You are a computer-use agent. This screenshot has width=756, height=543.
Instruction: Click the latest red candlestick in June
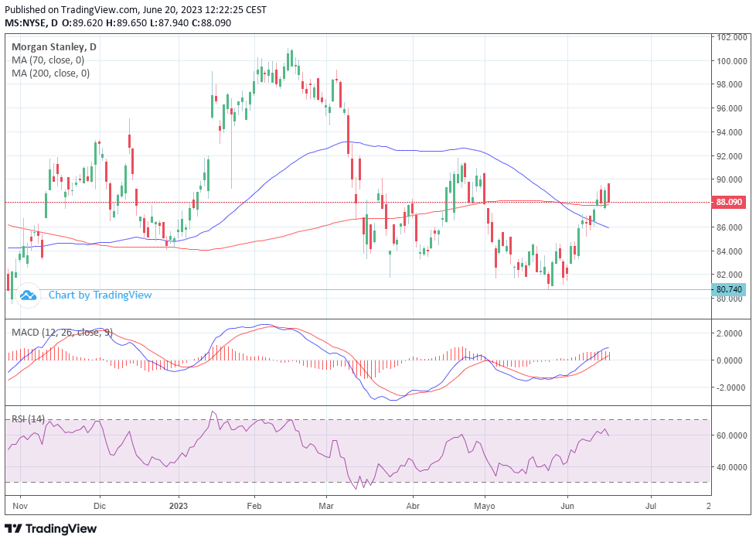click(x=609, y=193)
